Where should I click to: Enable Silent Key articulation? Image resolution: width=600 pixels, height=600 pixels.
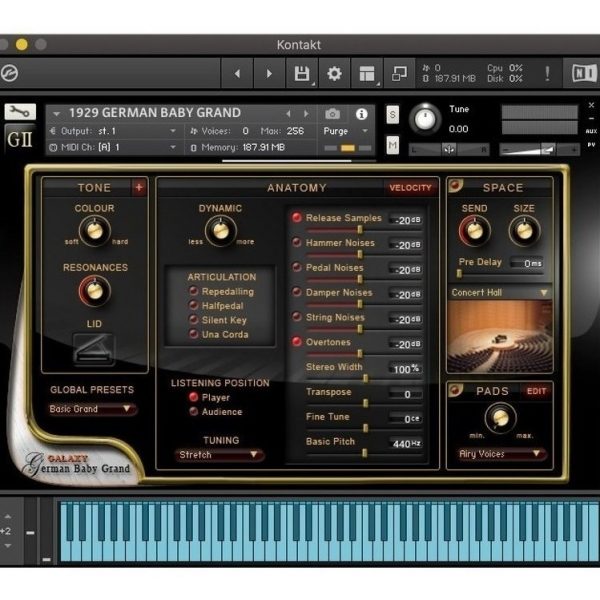coord(194,320)
